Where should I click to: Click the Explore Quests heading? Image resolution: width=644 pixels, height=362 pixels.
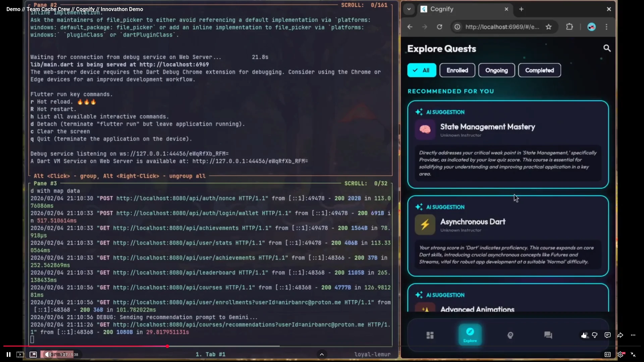442,49
